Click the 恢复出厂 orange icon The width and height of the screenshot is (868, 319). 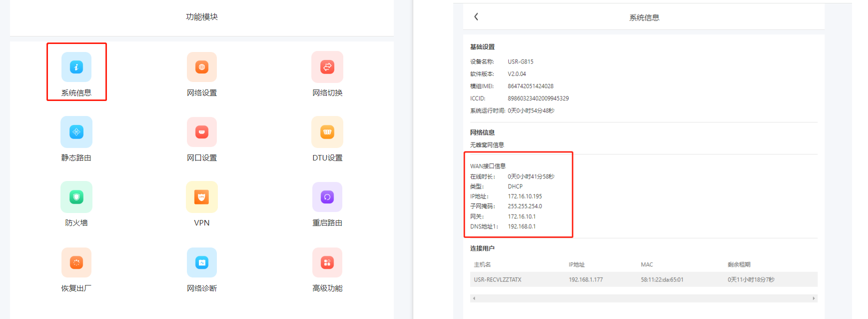tap(76, 262)
